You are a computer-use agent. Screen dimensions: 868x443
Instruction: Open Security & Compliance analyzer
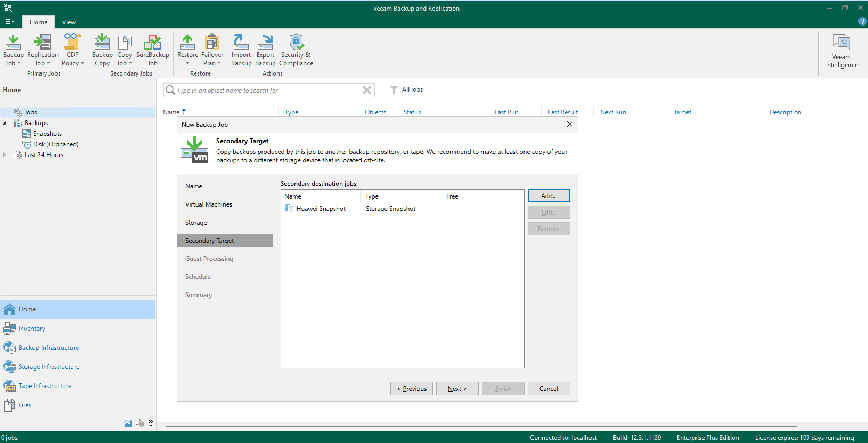296,51
